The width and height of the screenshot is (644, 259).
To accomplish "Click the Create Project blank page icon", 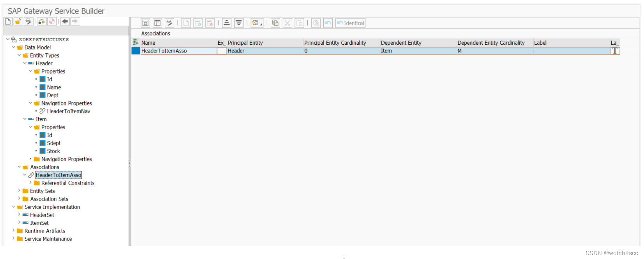I will [x=8, y=21].
